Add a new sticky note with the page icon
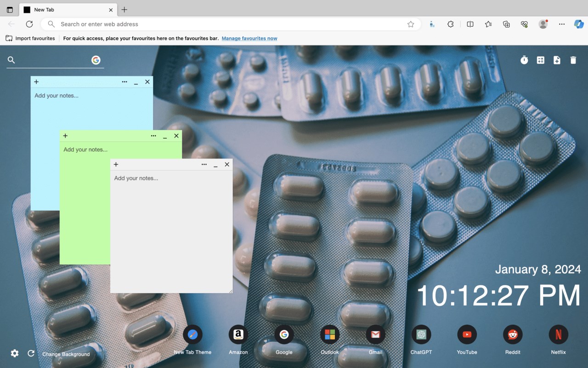This screenshot has width=588, height=368. pos(557,60)
